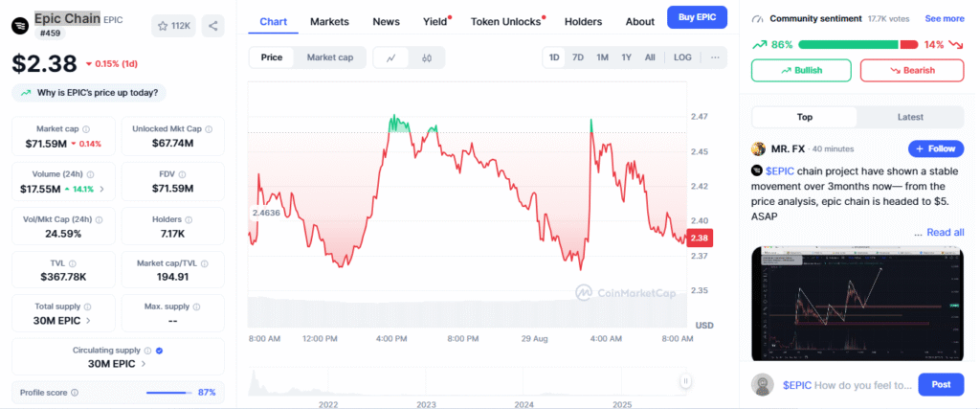980x409 pixels.
Task: Click the Epic Chain logo icon
Action: coord(20,26)
